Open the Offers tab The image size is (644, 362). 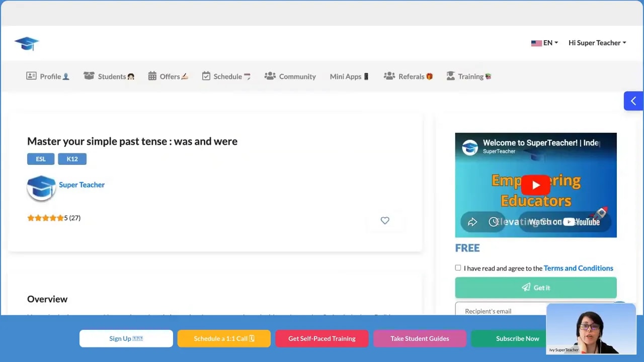[x=168, y=76]
